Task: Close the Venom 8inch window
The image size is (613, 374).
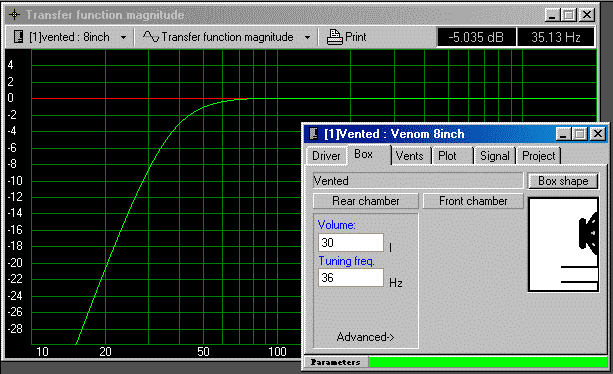Action: point(598,134)
